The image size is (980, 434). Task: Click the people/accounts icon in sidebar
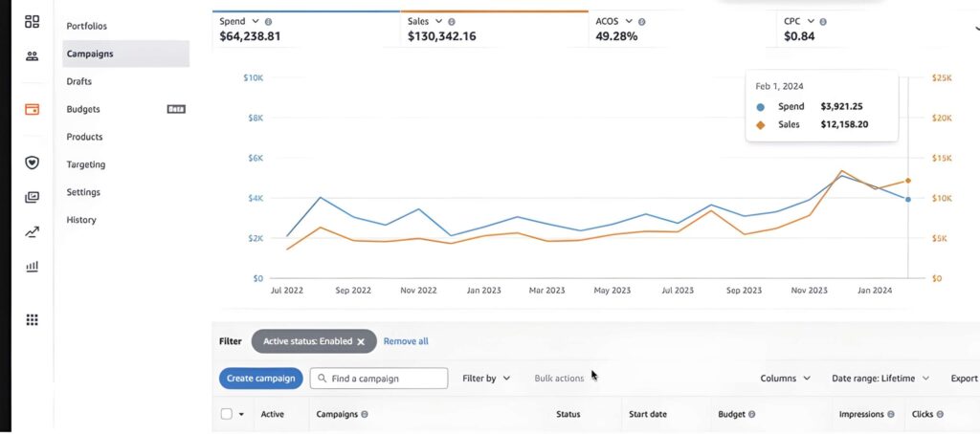(x=32, y=56)
